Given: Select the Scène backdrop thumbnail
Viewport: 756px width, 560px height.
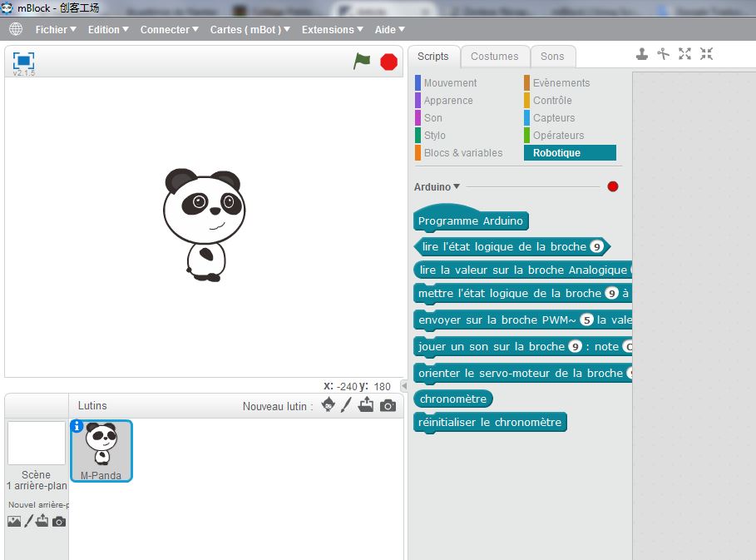Looking at the screenshot, I should click(37, 443).
